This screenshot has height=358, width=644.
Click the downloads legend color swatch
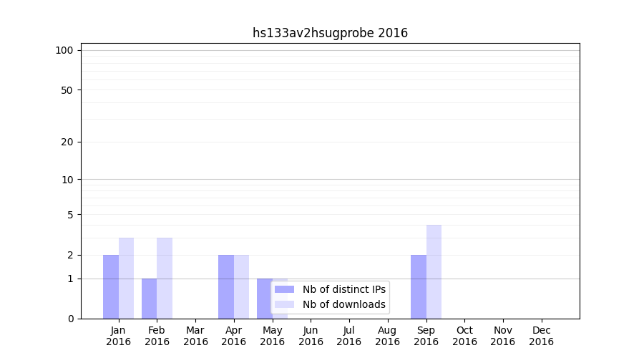[x=284, y=304]
